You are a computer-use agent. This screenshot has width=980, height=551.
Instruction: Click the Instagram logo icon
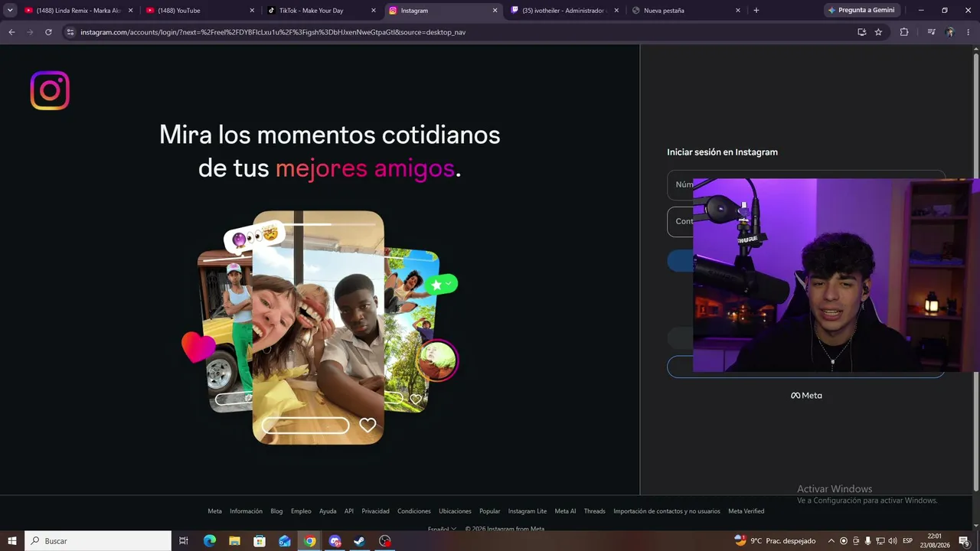point(50,90)
